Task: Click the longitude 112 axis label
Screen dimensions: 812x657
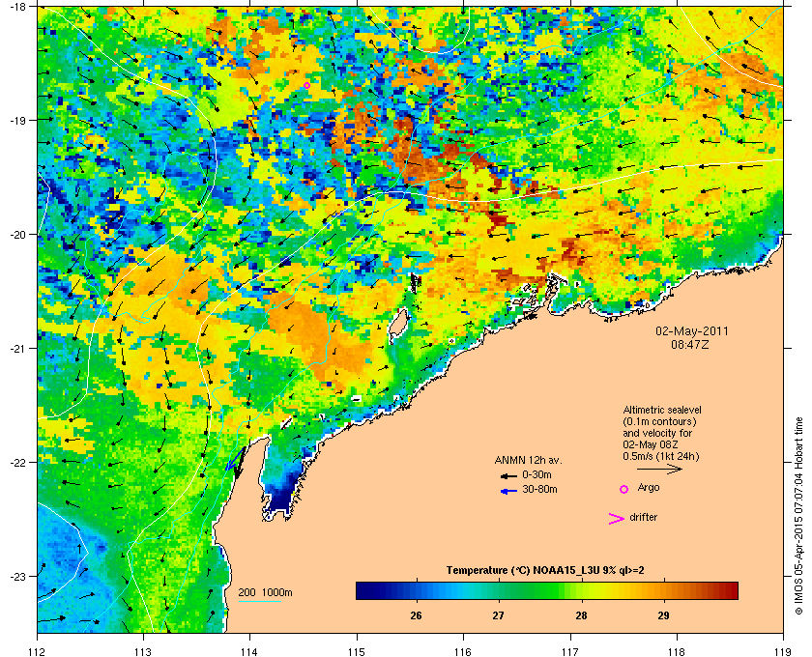Action: (x=38, y=651)
